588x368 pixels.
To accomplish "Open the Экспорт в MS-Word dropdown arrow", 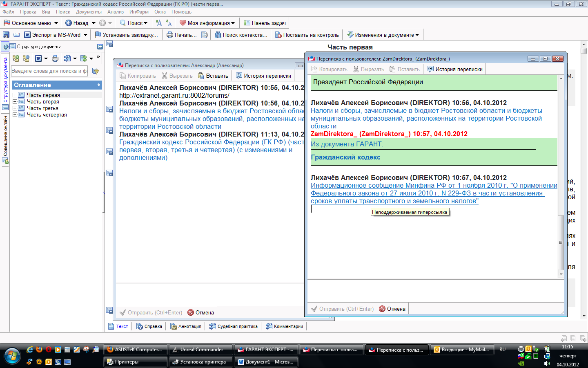I will [x=85, y=35].
